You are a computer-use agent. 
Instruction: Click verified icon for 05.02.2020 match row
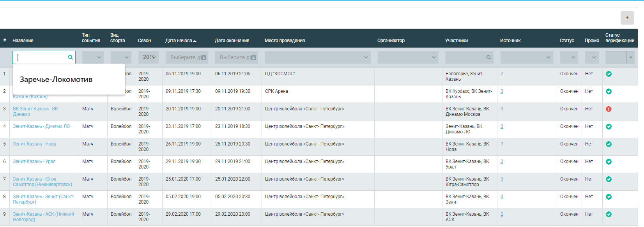(609, 197)
